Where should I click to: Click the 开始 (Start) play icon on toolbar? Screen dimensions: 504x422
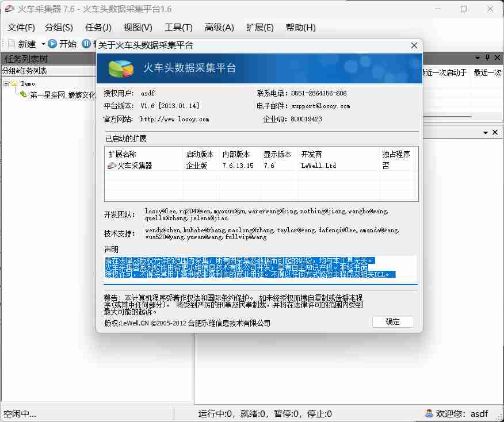coord(52,44)
